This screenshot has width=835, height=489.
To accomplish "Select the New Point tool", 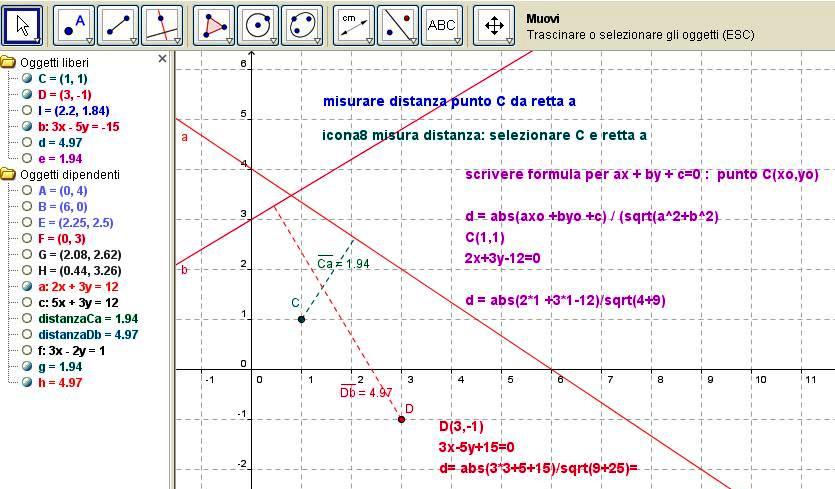I will point(73,25).
